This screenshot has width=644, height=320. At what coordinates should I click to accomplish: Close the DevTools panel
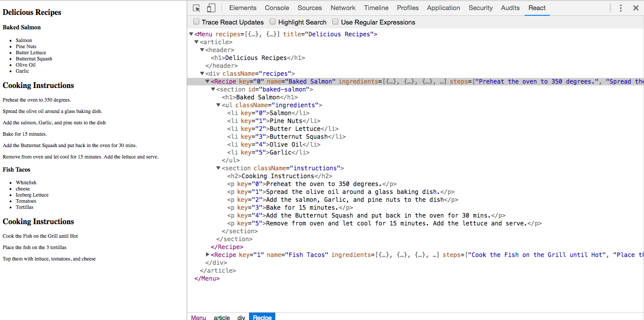coord(636,8)
